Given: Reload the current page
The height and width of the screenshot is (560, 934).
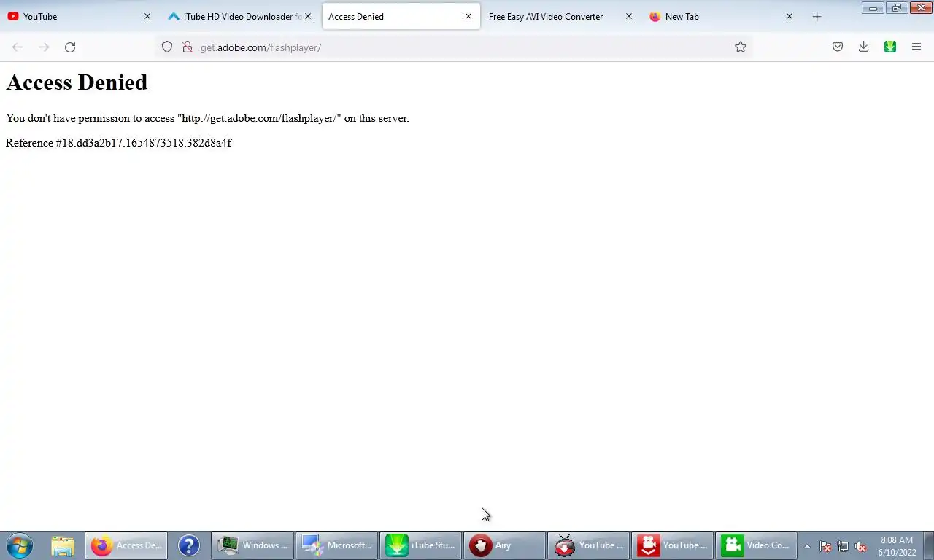Looking at the screenshot, I should (70, 47).
